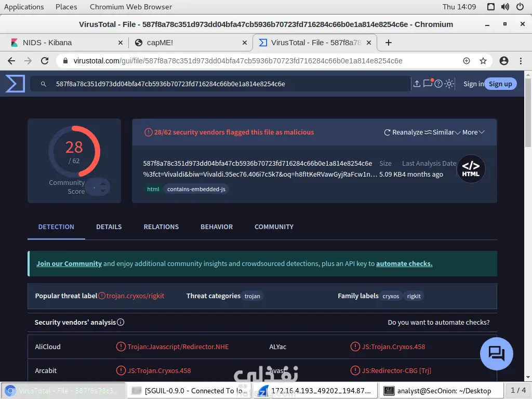This screenshot has height=399, width=532.
Task: Click the volume speaker icon
Action: pyautogui.click(x=505, y=7)
